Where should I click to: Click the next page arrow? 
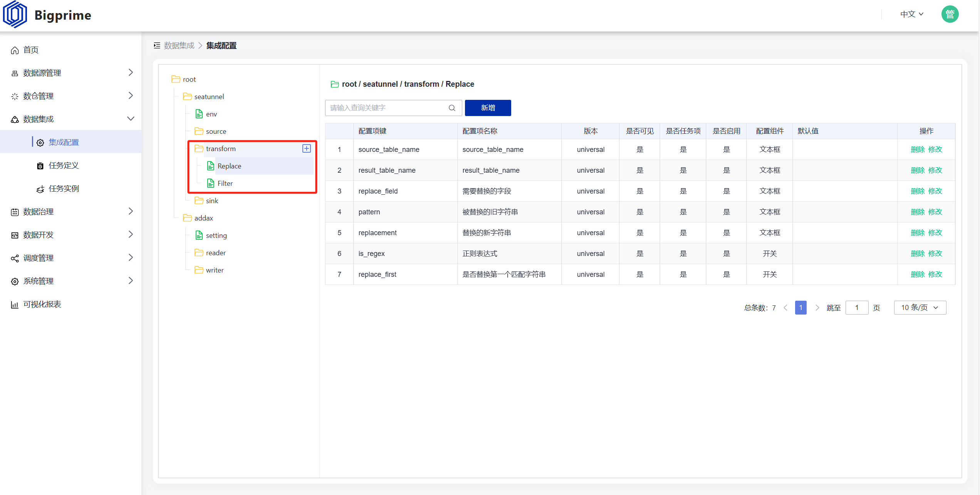point(817,308)
